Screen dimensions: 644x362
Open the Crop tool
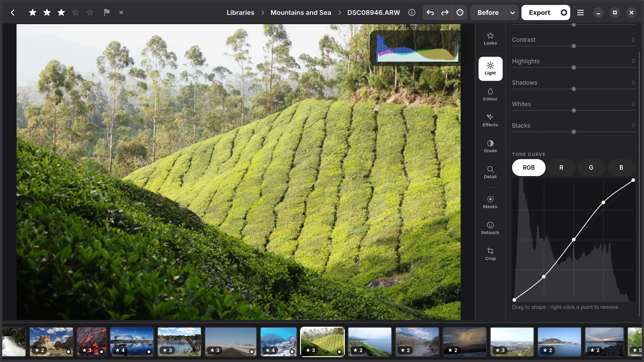(490, 254)
